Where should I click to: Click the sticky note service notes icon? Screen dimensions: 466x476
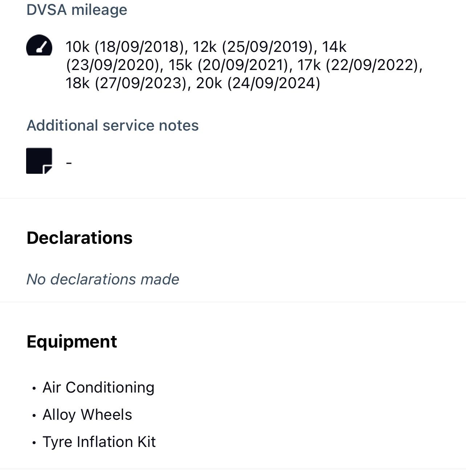[39, 161]
